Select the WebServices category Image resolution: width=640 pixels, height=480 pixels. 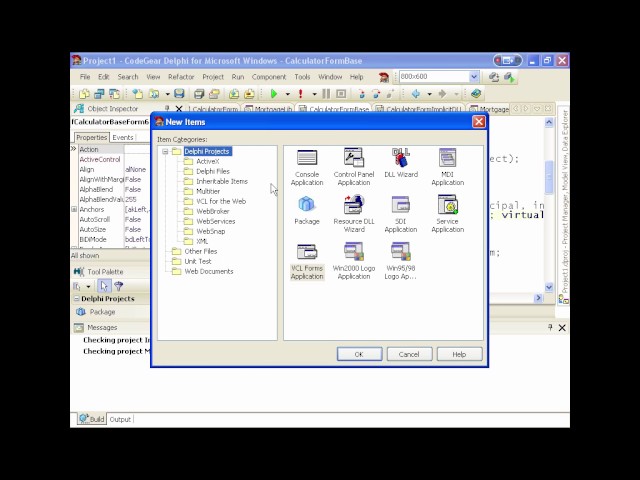point(216,221)
